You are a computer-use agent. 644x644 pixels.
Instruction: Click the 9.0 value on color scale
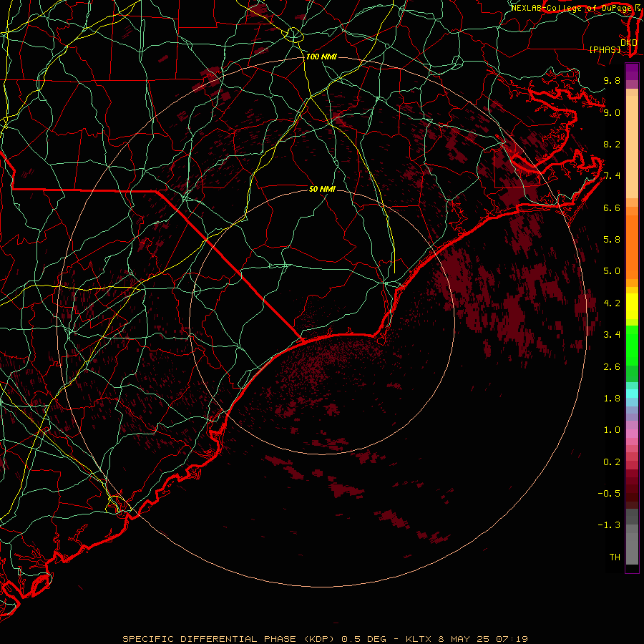(x=612, y=112)
